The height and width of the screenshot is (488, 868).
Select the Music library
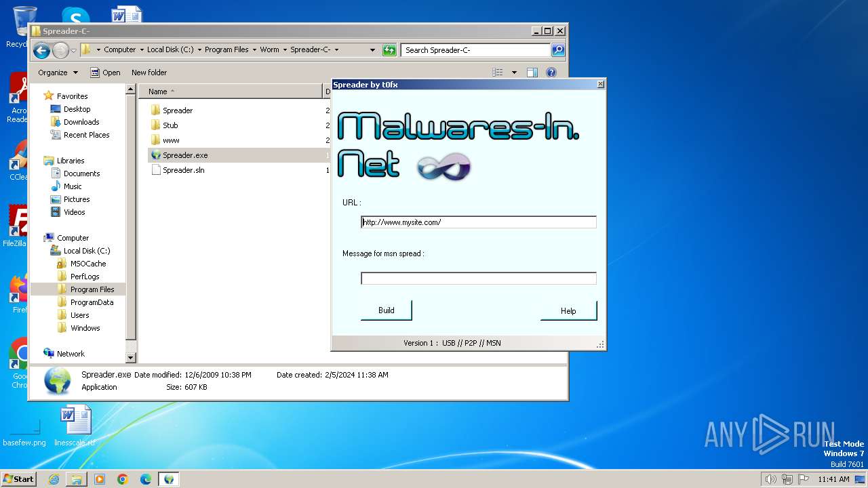pyautogui.click(x=73, y=186)
